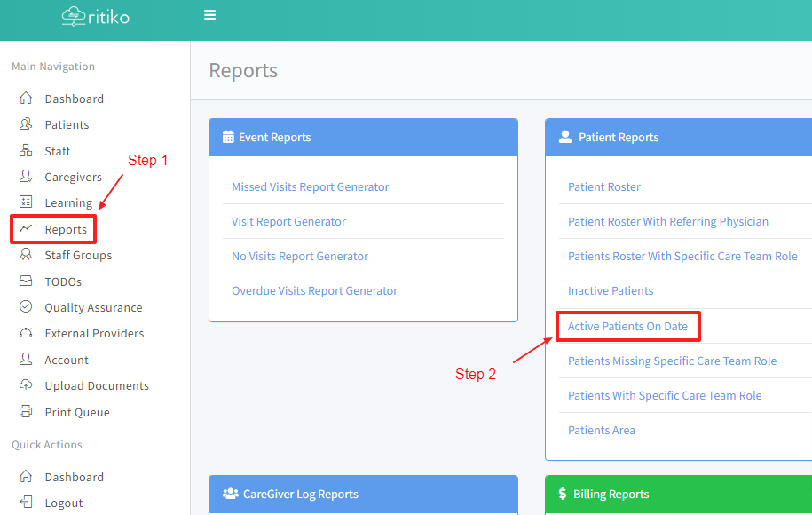The image size is (812, 515).
Task: Click the Upload Documents cloud icon
Action: pos(26,385)
